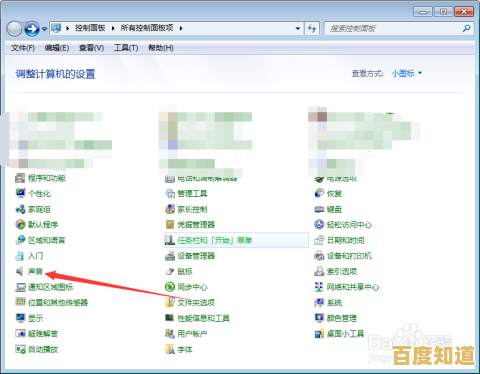Open the 显示 display icon
This screenshot has width=480, height=374.
pyautogui.click(x=20, y=318)
